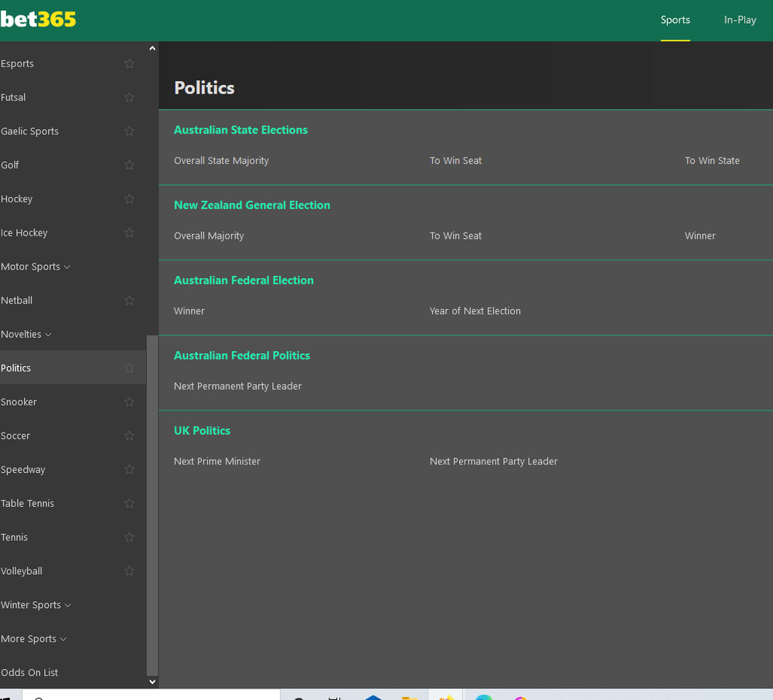Mark Netball as favorite using star
Image resolution: width=773 pixels, height=700 pixels.
[129, 301]
